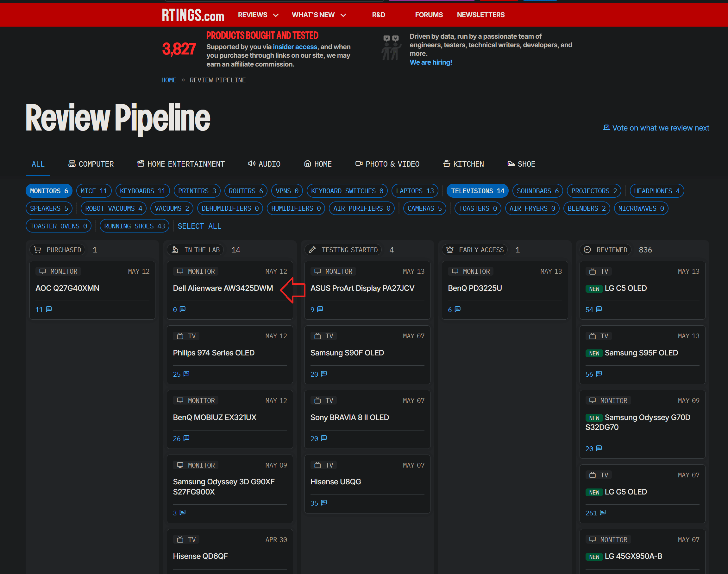728x574 pixels.
Task: Click comment icon on LG G5 OLED card
Action: click(603, 513)
